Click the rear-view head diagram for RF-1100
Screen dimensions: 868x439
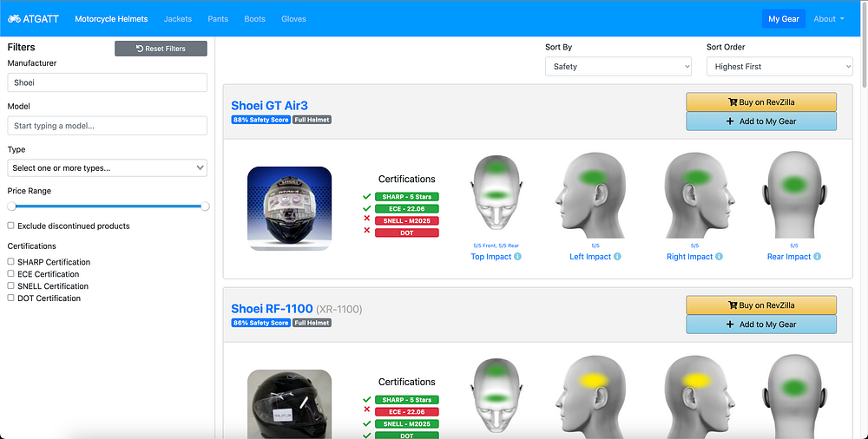pos(794,396)
